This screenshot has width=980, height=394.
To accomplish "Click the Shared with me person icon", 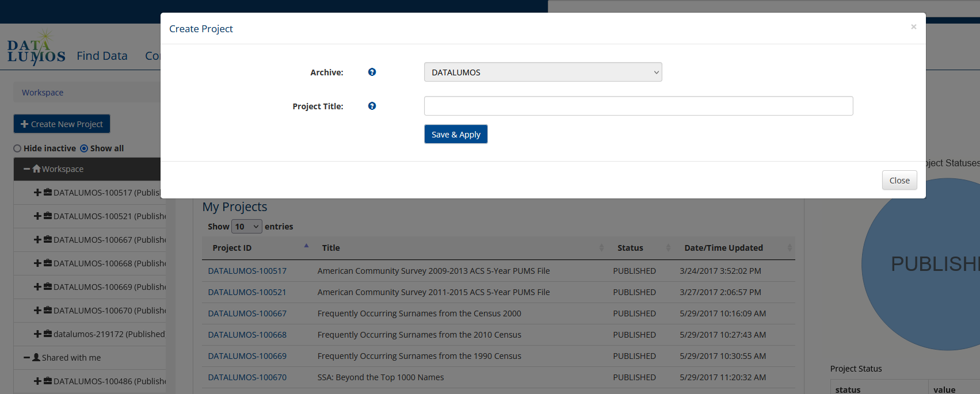I will click(x=36, y=357).
